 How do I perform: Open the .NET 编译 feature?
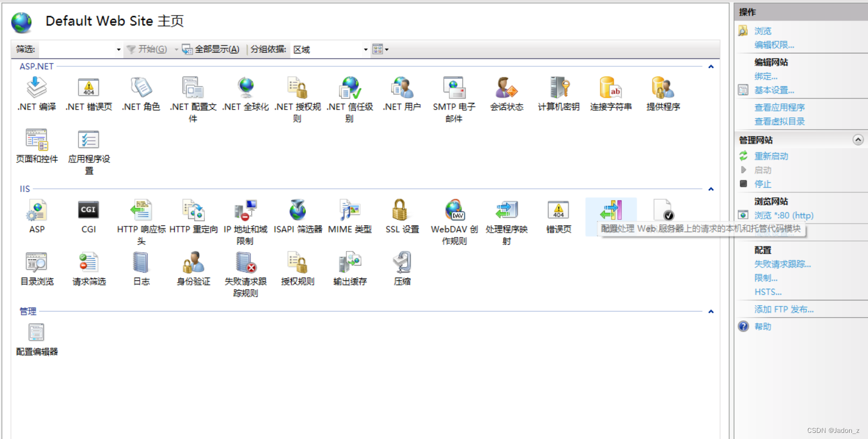[x=37, y=93]
